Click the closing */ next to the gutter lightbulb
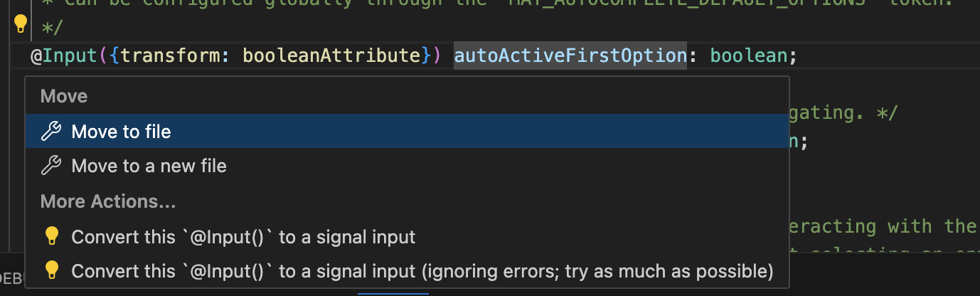 51,28
